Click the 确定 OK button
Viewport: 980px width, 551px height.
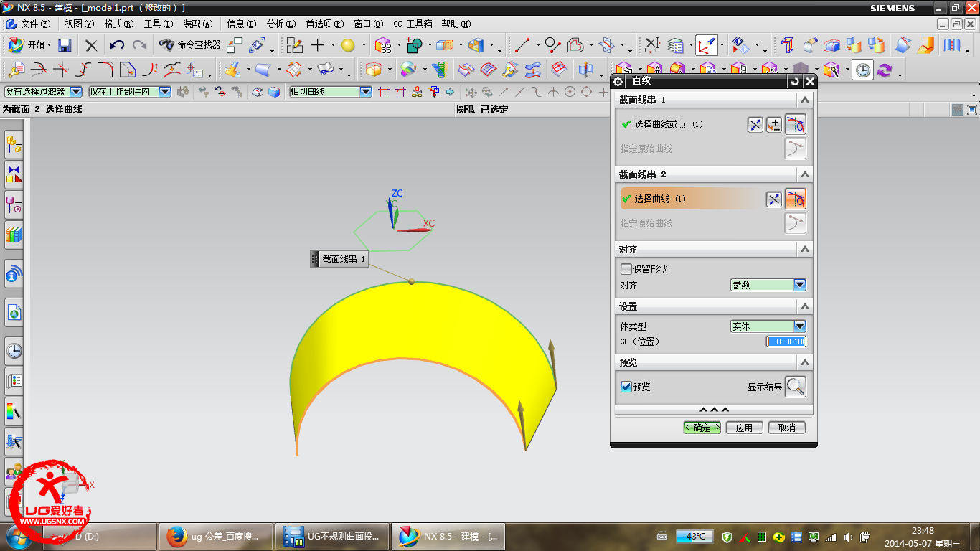click(x=702, y=428)
